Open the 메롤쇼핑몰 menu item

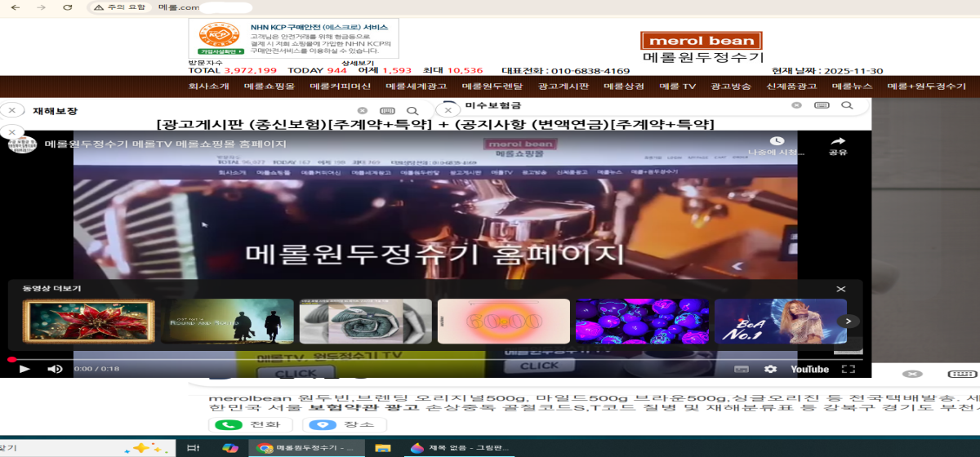[x=269, y=87]
